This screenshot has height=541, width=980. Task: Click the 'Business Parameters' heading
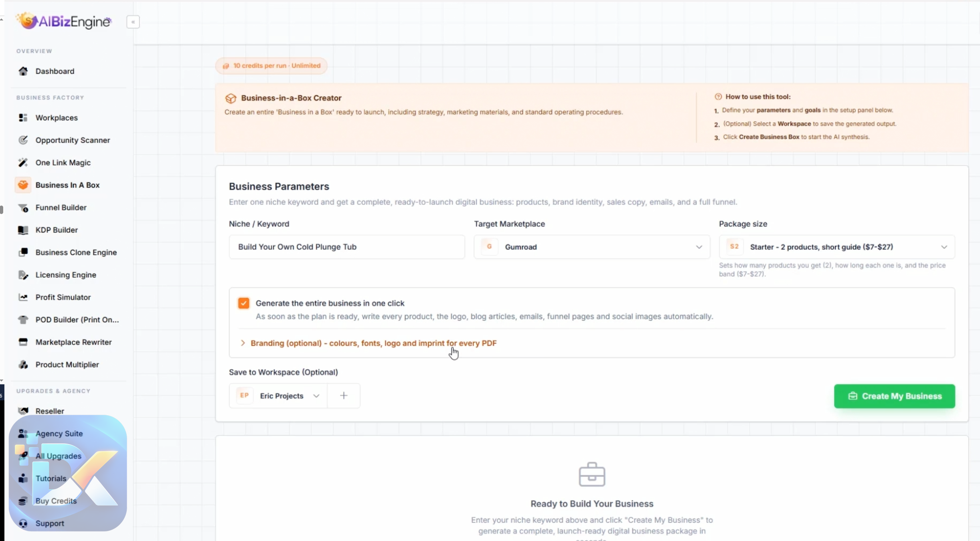(x=279, y=186)
